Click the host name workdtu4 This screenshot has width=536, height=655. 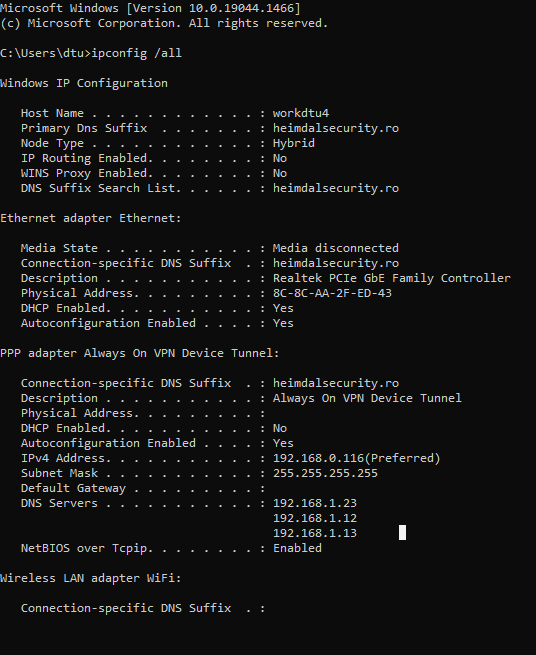[x=301, y=113]
